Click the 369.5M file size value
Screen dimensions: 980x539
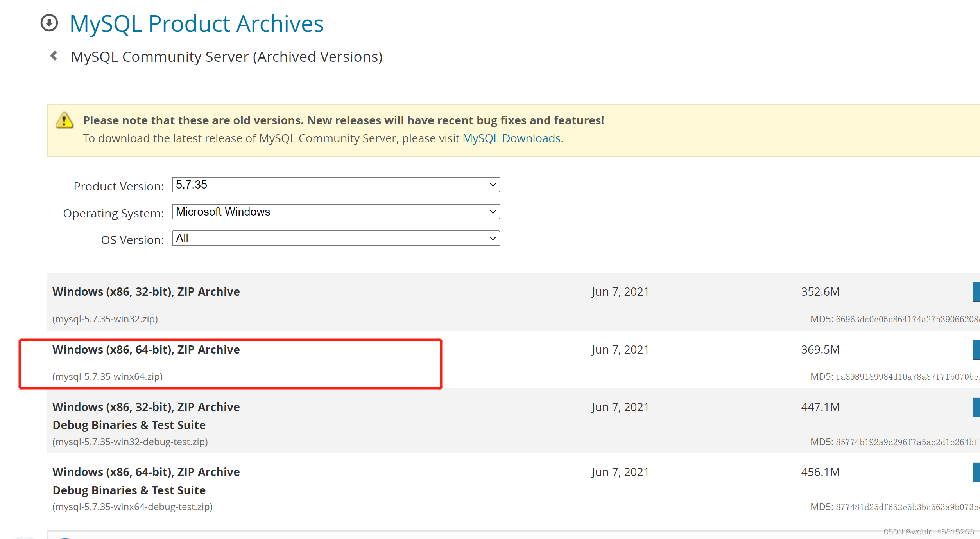click(x=820, y=350)
